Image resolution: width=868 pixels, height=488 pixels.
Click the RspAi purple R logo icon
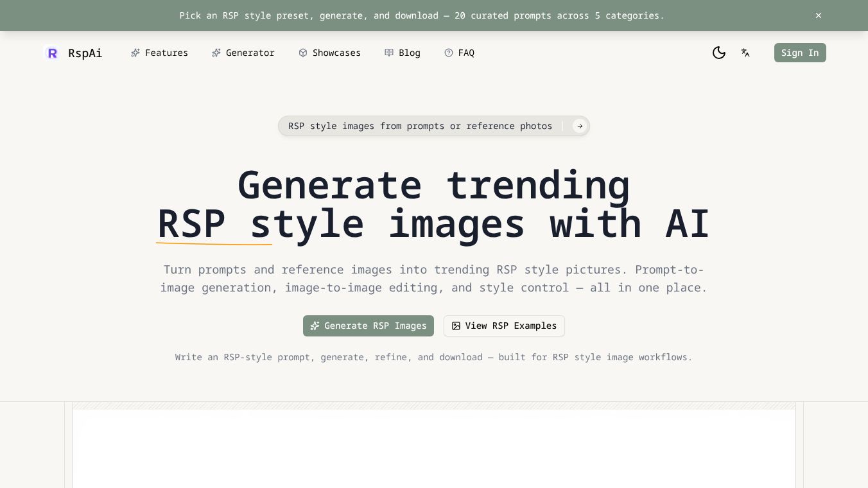53,53
